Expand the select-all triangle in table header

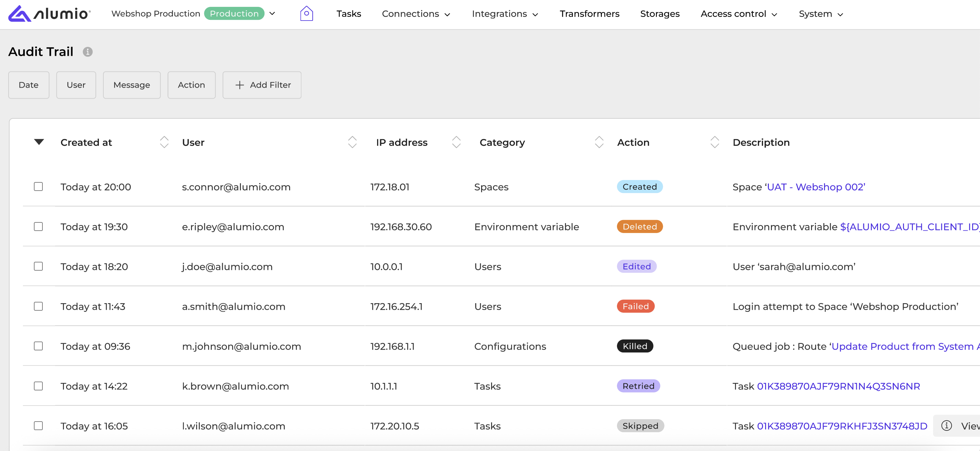39,142
